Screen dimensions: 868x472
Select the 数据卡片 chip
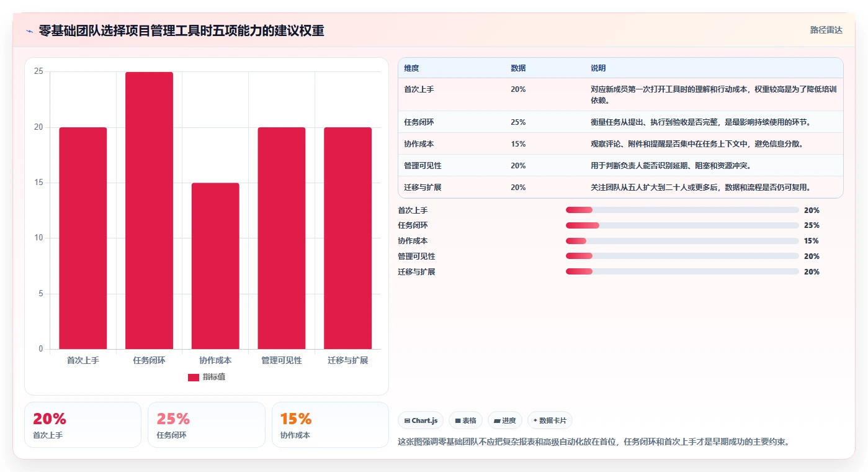click(x=550, y=420)
